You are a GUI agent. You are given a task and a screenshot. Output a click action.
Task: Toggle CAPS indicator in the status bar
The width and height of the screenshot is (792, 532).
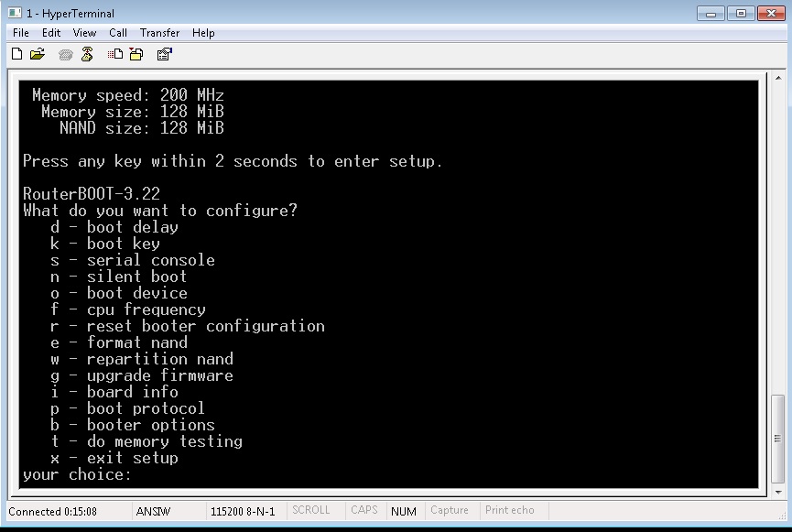(363, 510)
